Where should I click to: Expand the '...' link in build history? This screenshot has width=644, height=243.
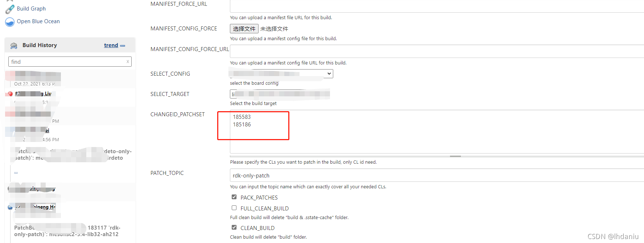click(x=16, y=172)
